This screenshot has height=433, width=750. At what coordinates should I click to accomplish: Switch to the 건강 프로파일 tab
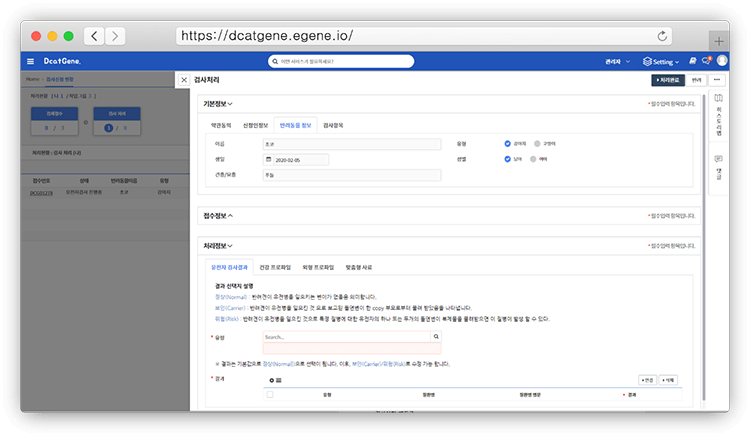275,268
